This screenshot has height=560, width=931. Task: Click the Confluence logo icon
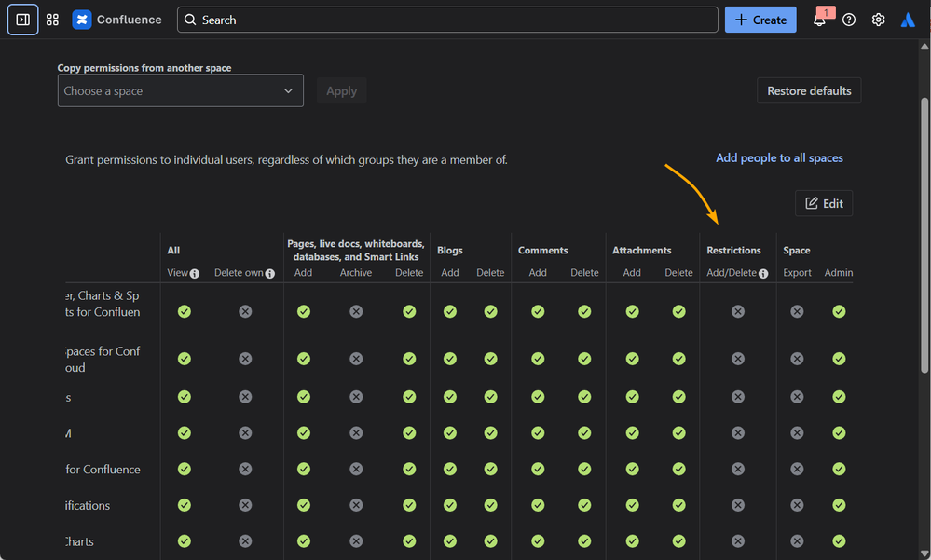pyautogui.click(x=82, y=20)
